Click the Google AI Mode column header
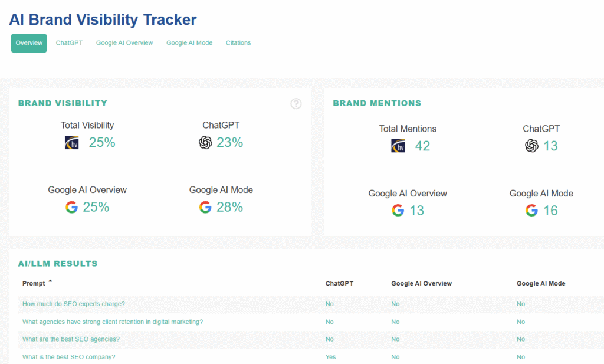 (x=541, y=284)
